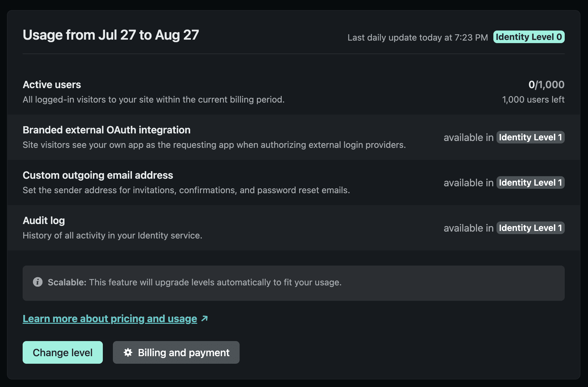Image resolution: width=588 pixels, height=387 pixels.
Task: Click the info icon beside Scalable
Action: click(x=38, y=282)
